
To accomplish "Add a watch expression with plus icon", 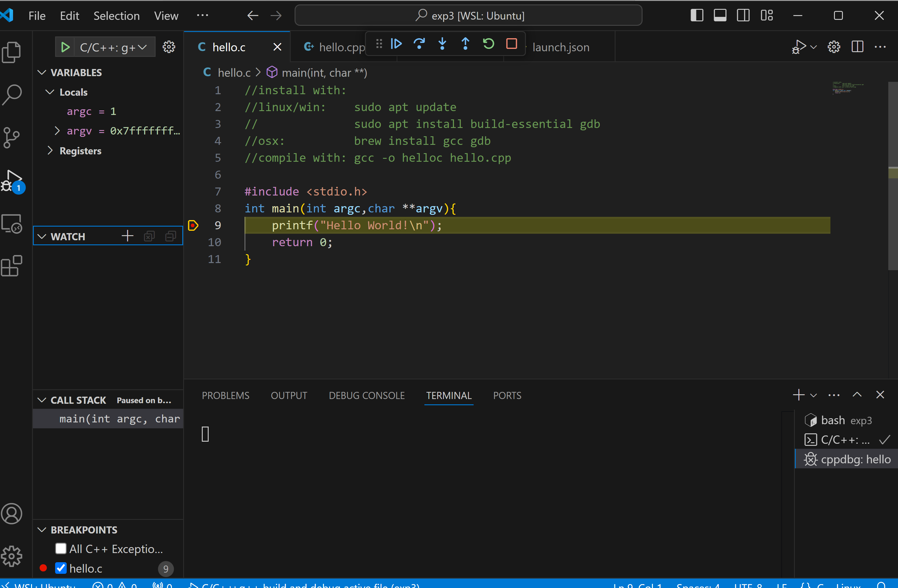I will click(127, 236).
